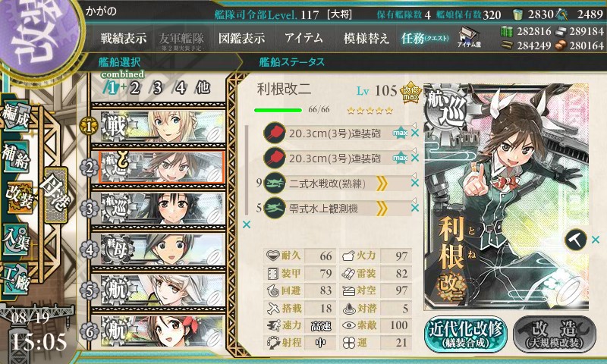Open the アイテム屋 item shop icon
607x364 pixels.
pyautogui.click(x=468, y=37)
